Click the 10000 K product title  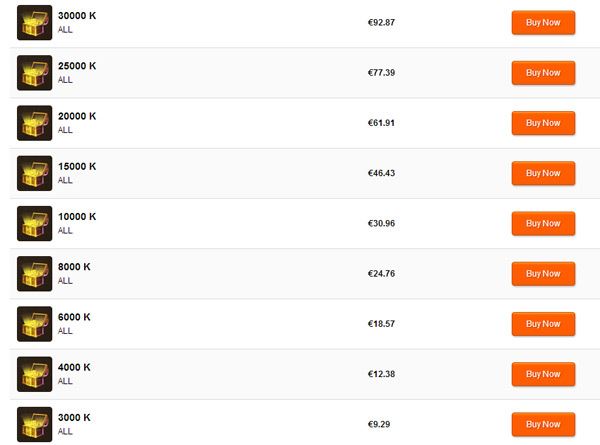pos(77,217)
